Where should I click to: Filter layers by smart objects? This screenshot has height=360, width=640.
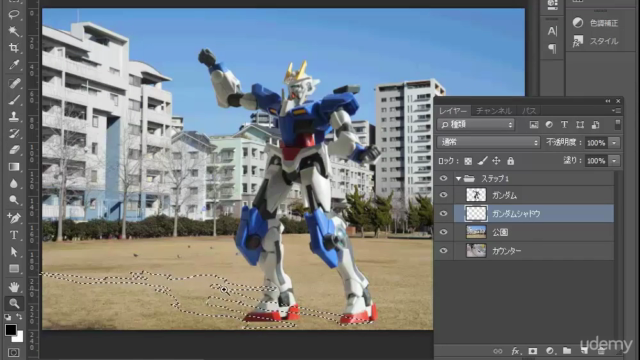tap(595, 125)
